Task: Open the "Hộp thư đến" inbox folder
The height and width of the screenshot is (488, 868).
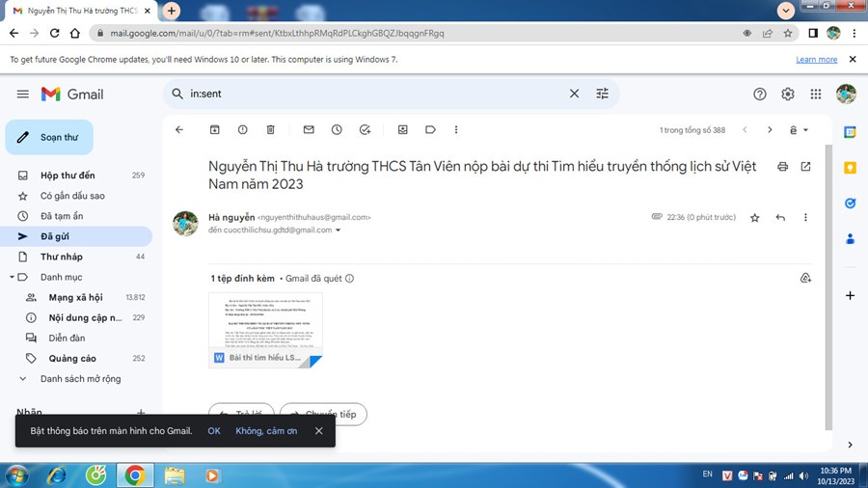Action: 68,176
